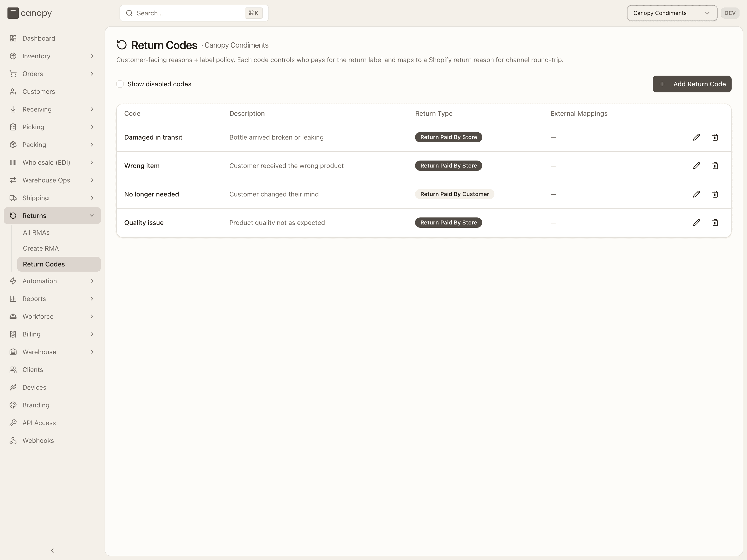This screenshot has width=747, height=560.
Task: Expand the Warehouse menu chevron
Action: (92, 352)
